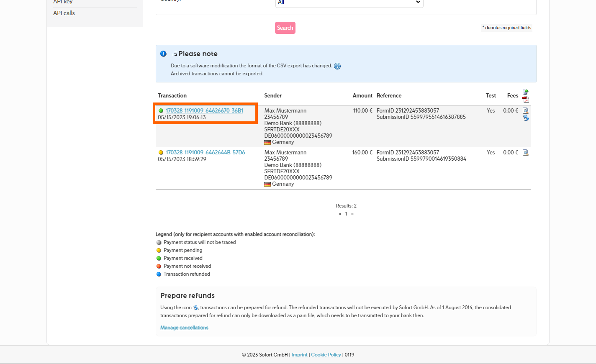Viewport: 596px width, 364px height.
Task: Click refund arrow icon for first transaction
Action: [x=526, y=118]
